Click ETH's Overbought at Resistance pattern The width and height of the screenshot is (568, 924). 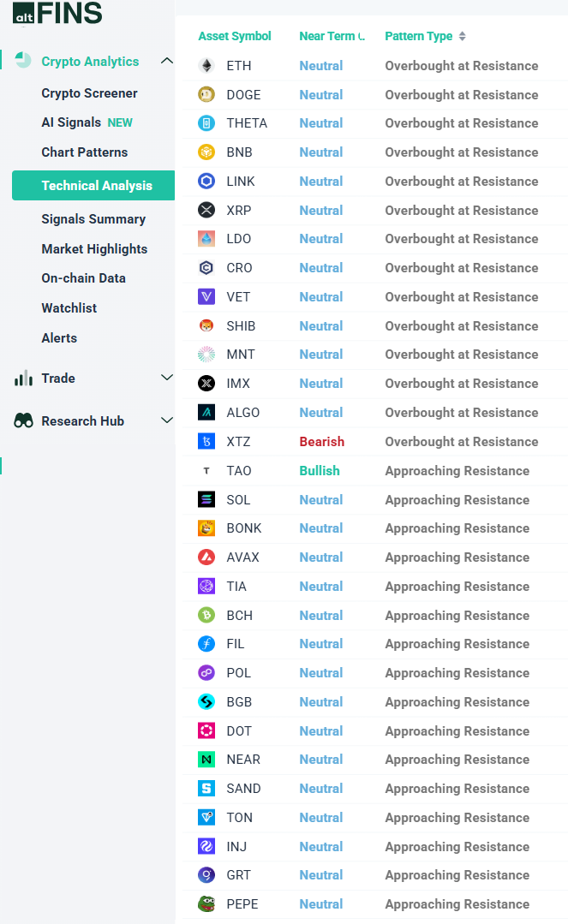tap(461, 65)
